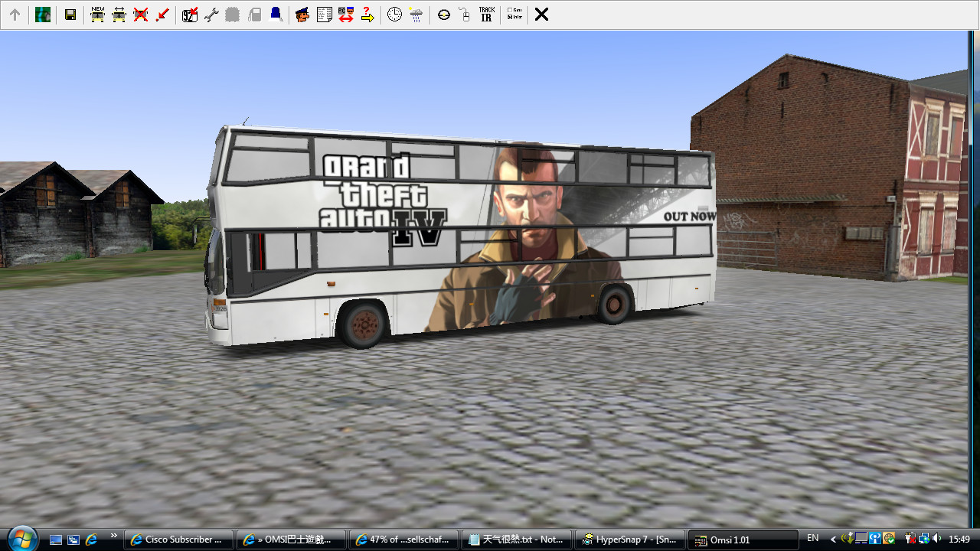This screenshot has width=980, height=551.
Task: Switch to the 47% download taskbar button
Action: [404, 540]
